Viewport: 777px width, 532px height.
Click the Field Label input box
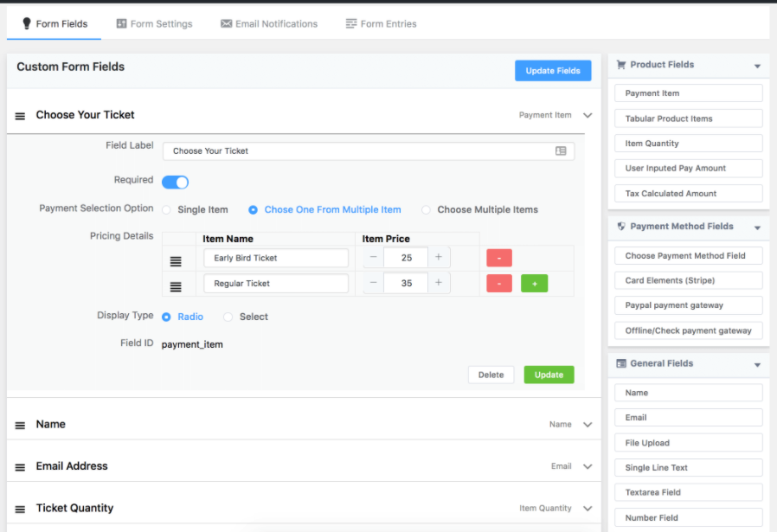369,151
